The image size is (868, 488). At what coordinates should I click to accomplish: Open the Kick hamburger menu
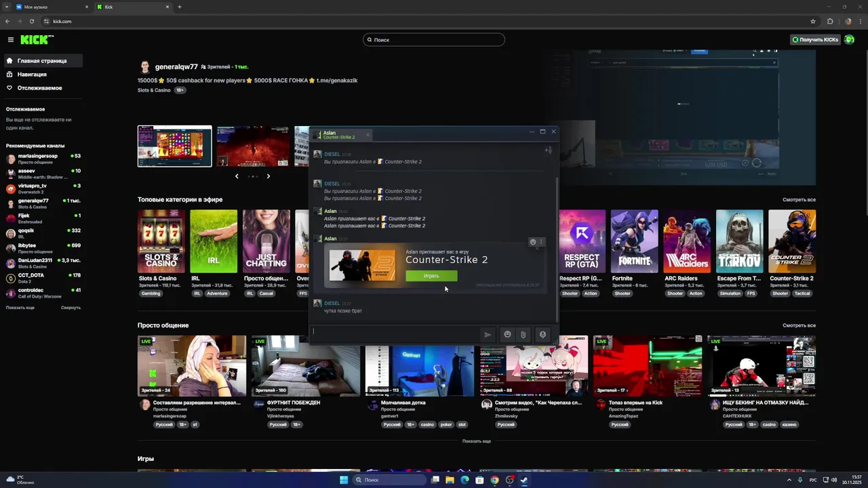coord(11,40)
